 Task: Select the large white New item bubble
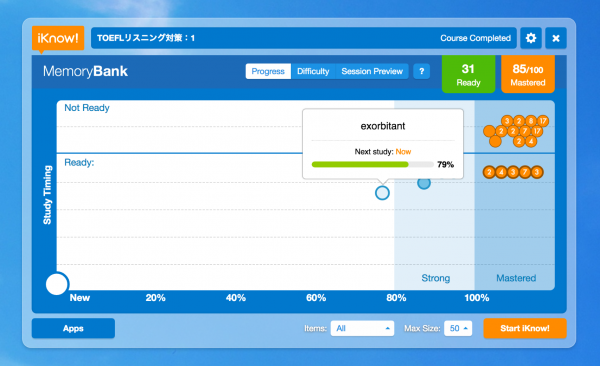(57, 284)
